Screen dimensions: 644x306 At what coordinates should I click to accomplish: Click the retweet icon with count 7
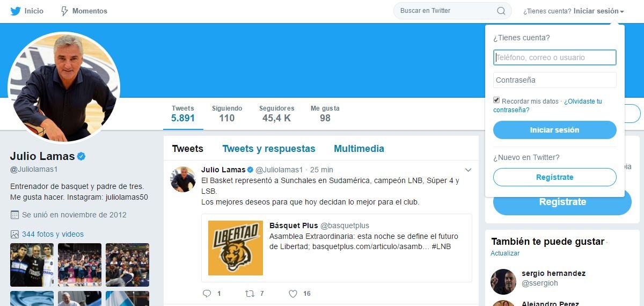(x=250, y=293)
